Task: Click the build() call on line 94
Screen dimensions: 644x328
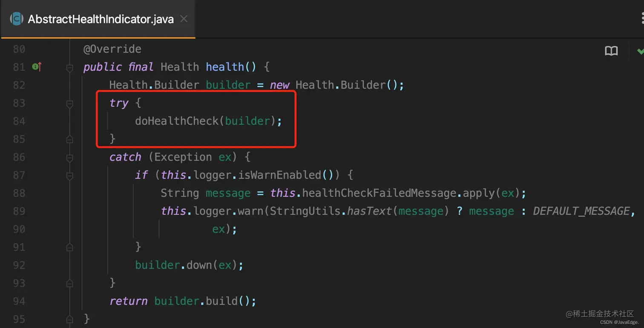Action: click(228, 301)
